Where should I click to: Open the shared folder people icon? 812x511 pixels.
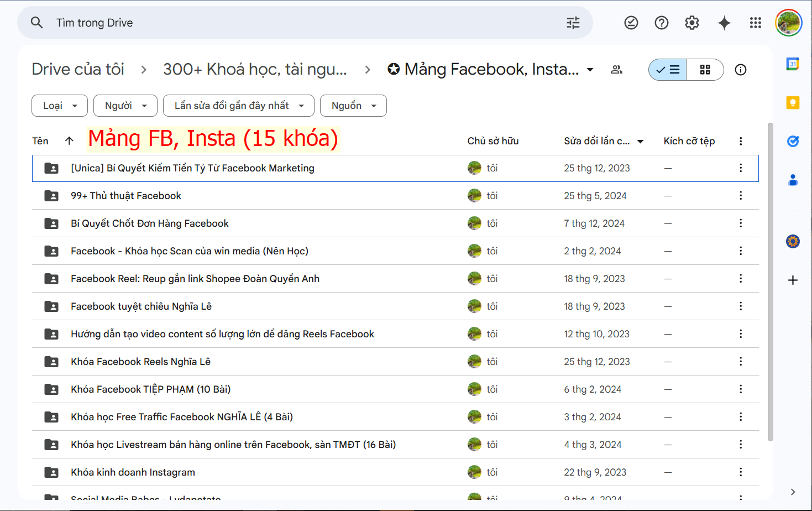[617, 70]
